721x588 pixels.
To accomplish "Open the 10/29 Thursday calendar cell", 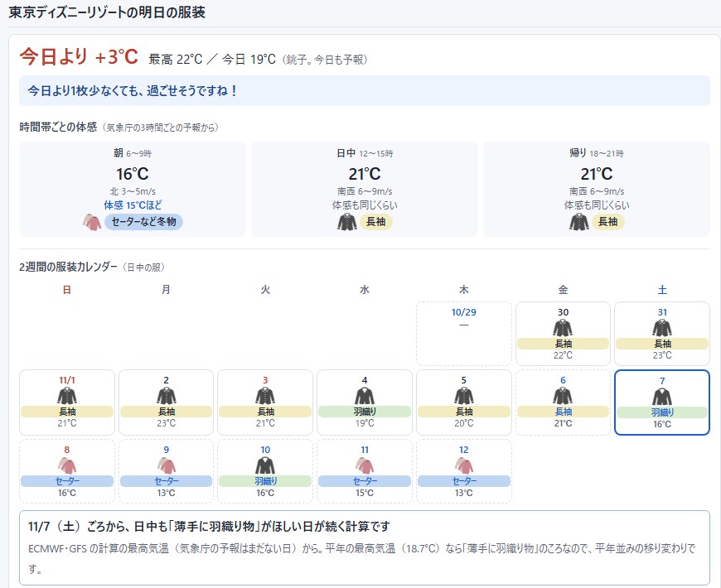I will pyautogui.click(x=464, y=334).
